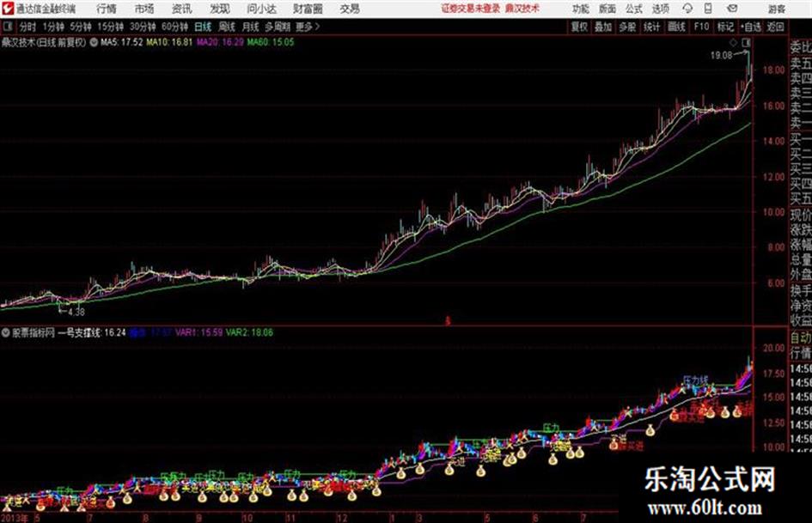Click the 通达信 app logo icon

pos(7,9)
